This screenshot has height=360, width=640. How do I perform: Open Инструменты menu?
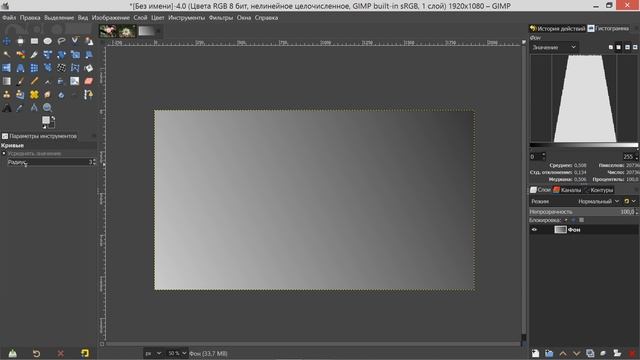coord(187,18)
